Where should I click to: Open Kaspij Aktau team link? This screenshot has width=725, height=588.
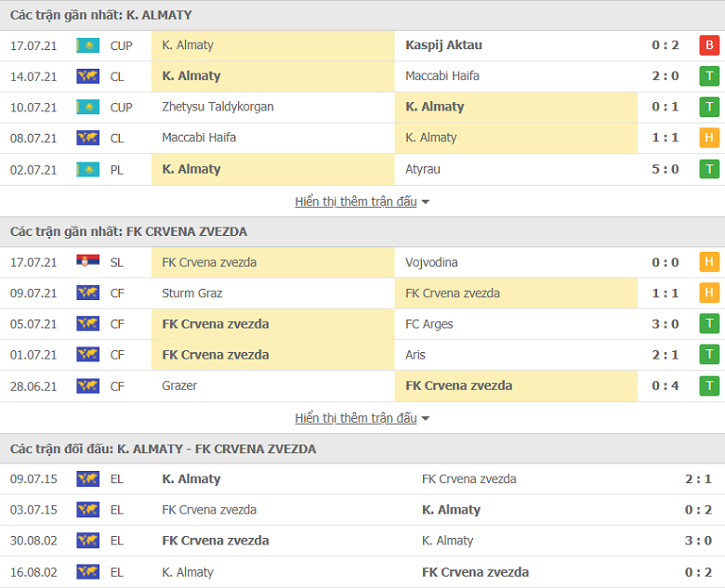tap(443, 46)
